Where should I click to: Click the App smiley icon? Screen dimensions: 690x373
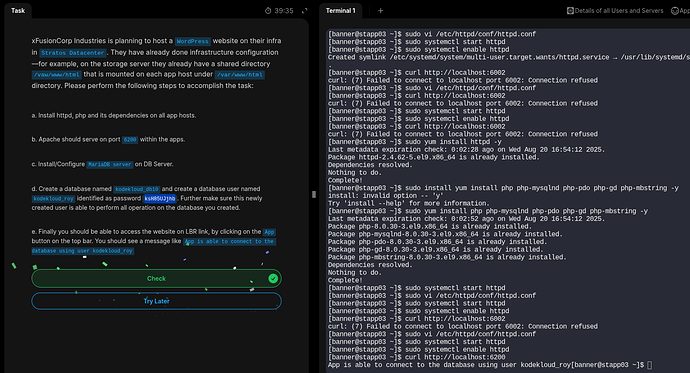(675, 11)
